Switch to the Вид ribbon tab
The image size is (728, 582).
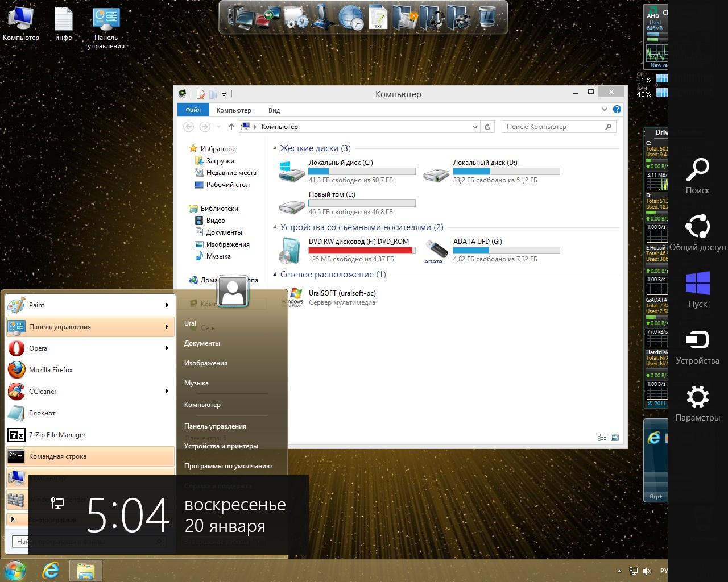274,110
